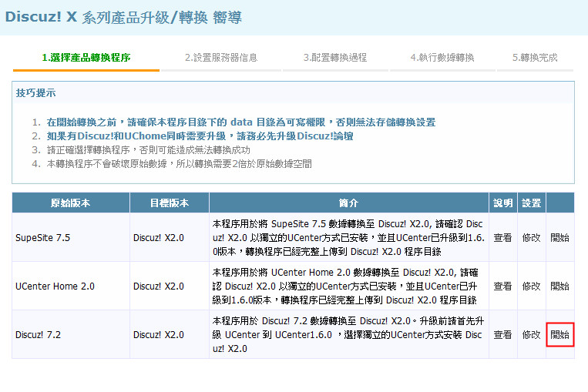Image resolution: width=588 pixels, height=392 pixels.
Task: Click the Discuz! X 系列產品升級/轉換 嚮導 title
Action: 123,17
